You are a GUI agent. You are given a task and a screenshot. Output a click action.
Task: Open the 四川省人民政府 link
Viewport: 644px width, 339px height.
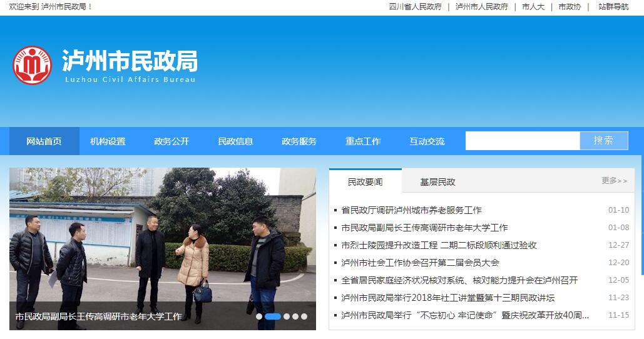point(415,7)
